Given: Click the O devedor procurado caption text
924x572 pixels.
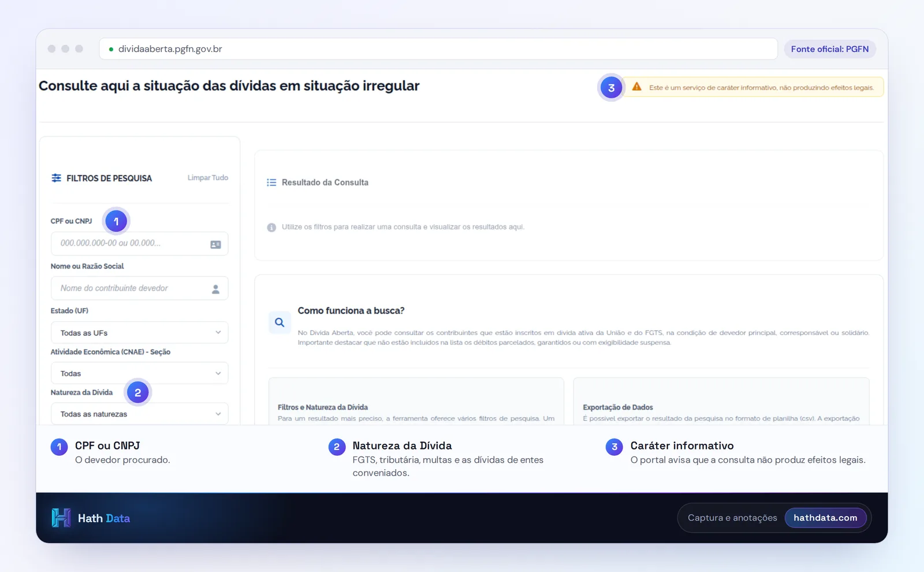Looking at the screenshot, I should tap(122, 460).
